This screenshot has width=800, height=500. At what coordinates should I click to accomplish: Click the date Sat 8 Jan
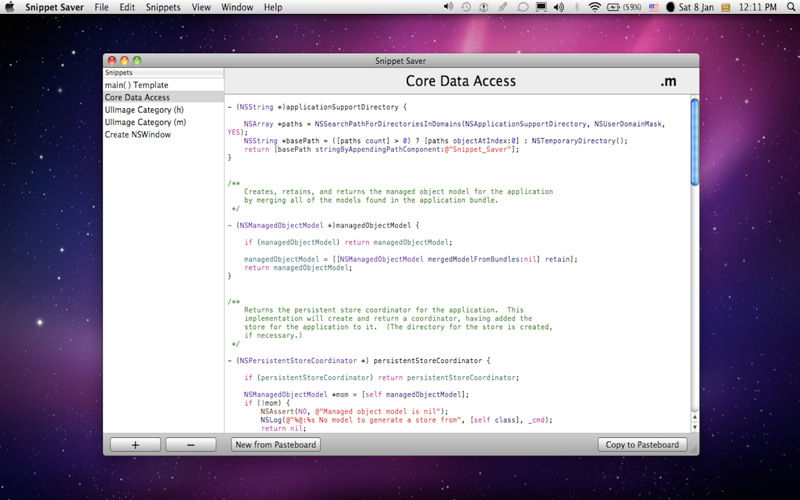(696, 7)
